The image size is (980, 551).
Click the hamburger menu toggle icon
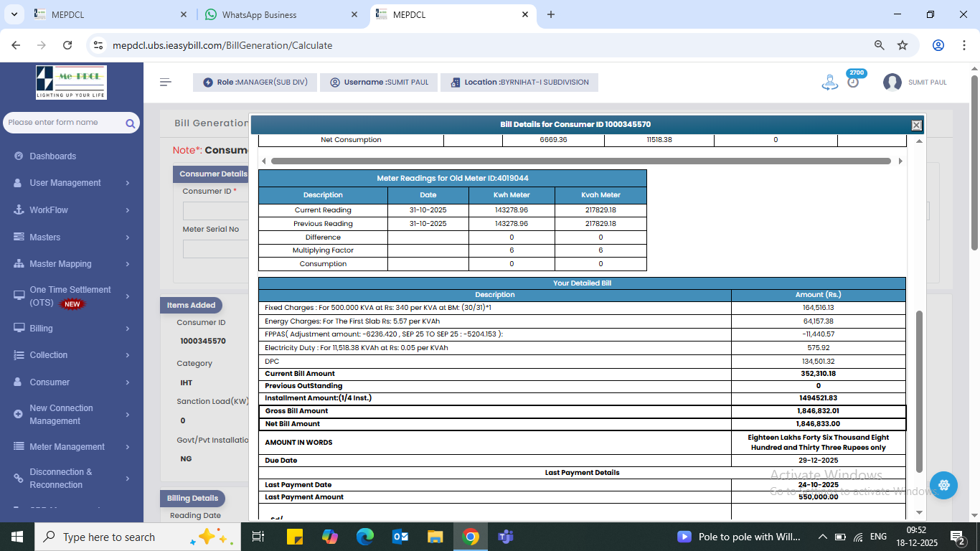(x=166, y=83)
